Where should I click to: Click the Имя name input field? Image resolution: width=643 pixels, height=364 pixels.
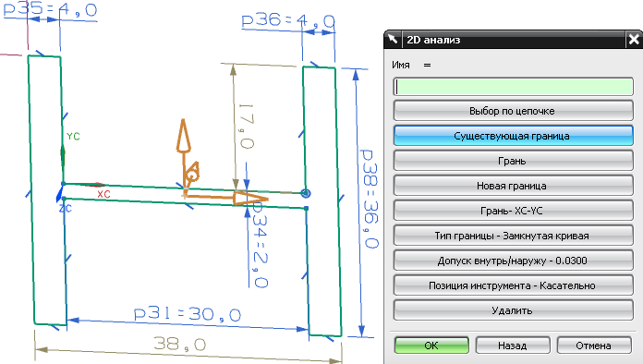[513, 87]
